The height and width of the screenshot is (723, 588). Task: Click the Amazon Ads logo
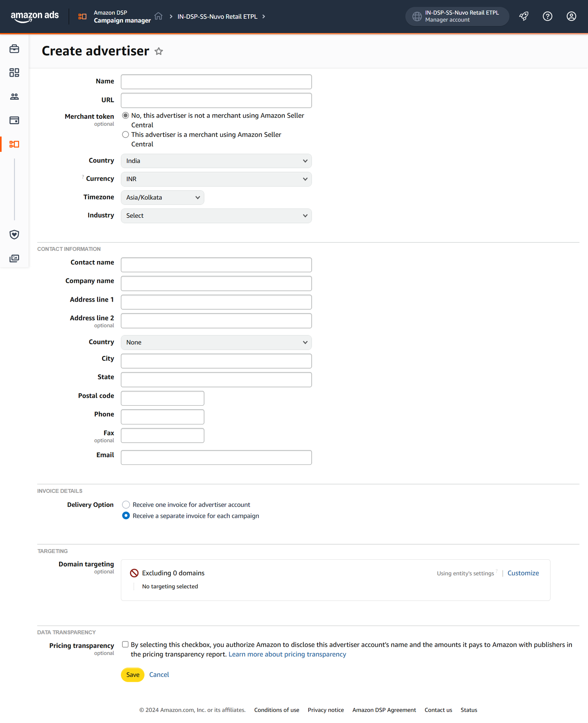click(x=35, y=17)
